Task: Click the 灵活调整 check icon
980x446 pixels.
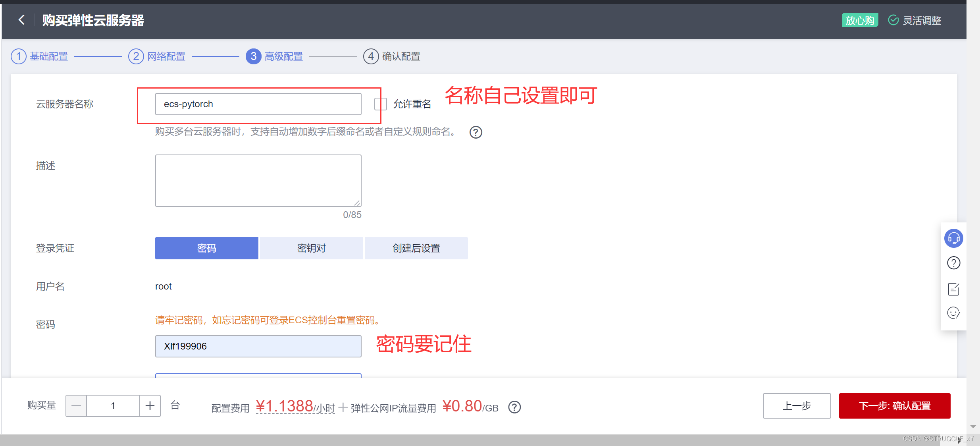Action: point(893,20)
